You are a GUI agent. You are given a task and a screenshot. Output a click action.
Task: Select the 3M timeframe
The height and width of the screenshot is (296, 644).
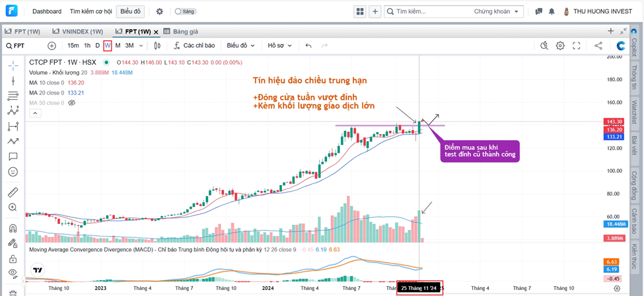pyautogui.click(x=129, y=46)
